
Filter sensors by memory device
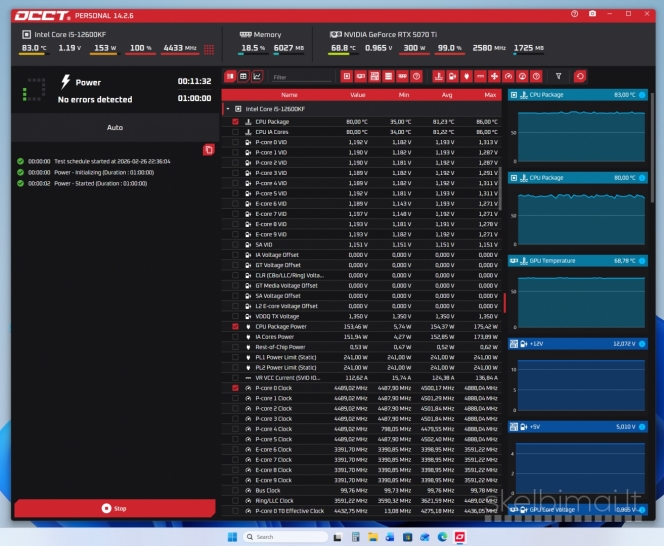(402, 77)
